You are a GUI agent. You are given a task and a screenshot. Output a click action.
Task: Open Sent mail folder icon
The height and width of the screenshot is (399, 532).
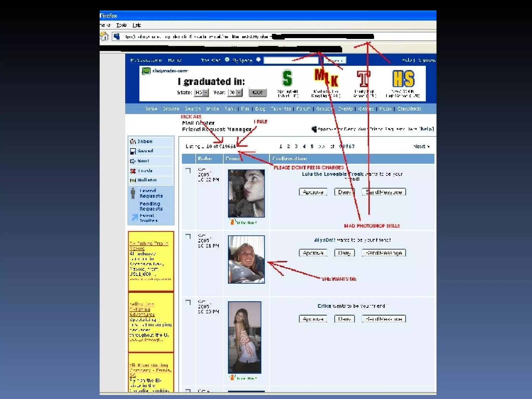pos(133,161)
